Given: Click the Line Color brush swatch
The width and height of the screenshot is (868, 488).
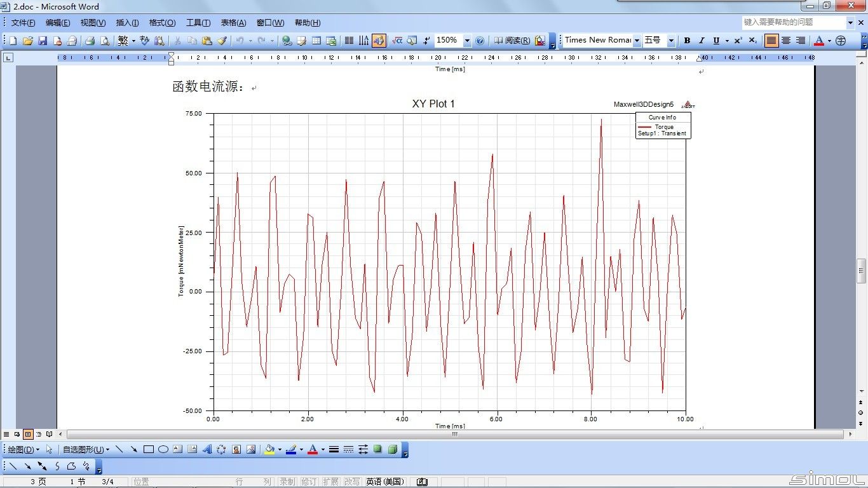Looking at the screenshot, I should (x=291, y=449).
